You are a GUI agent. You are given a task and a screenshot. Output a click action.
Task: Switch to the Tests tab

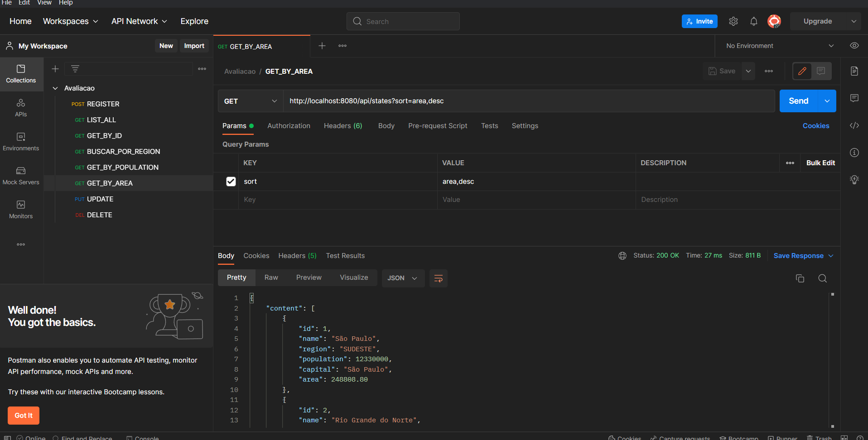tap(490, 126)
